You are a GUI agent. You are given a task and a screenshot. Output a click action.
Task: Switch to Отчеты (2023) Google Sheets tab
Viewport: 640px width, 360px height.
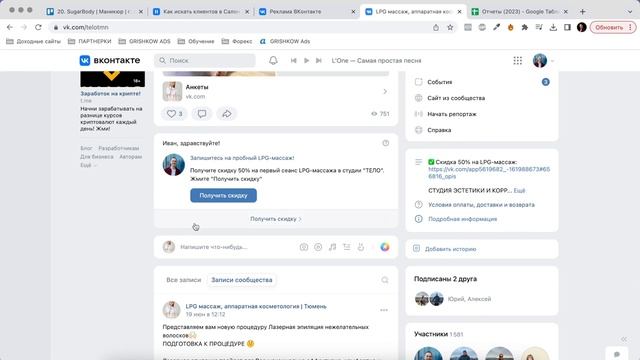point(520,12)
